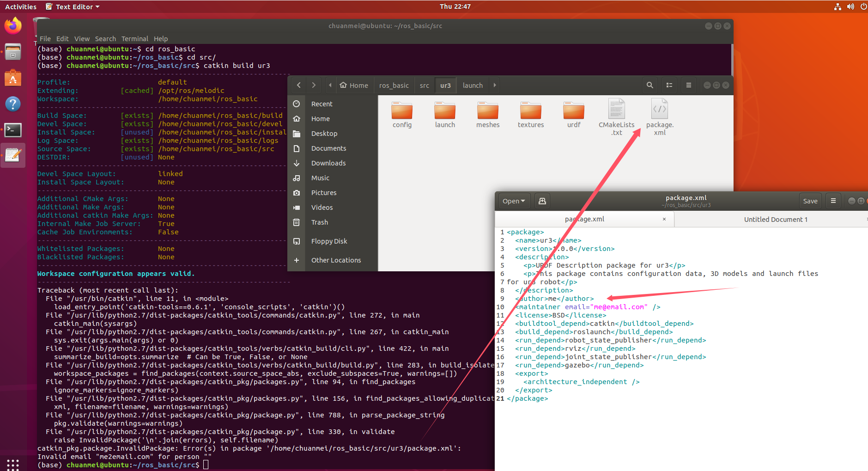This screenshot has height=471, width=868.
Task: Save package.xml with the Save button
Action: tap(810, 200)
